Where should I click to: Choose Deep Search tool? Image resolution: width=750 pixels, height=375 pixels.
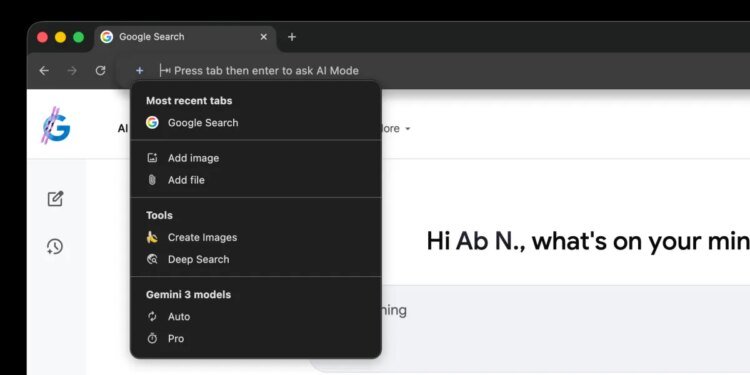pos(256,259)
